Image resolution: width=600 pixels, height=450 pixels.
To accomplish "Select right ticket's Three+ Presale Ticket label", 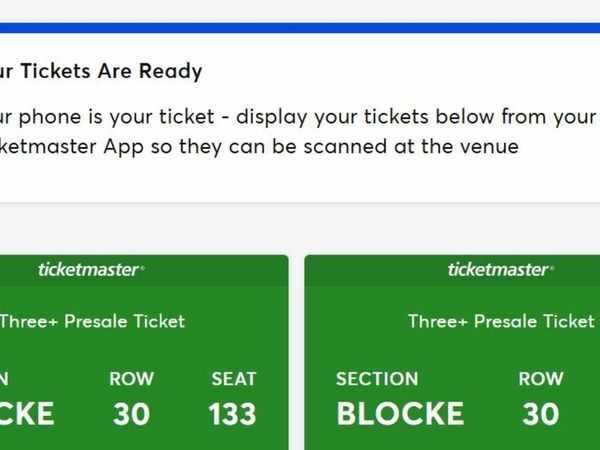I will point(501,321).
